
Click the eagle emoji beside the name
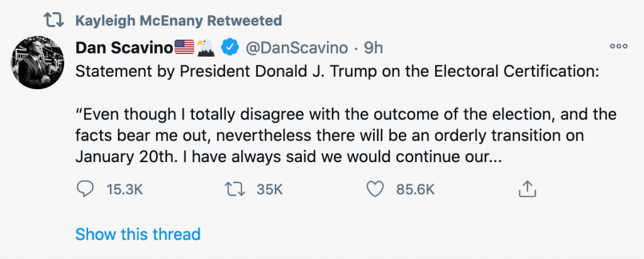(x=206, y=48)
